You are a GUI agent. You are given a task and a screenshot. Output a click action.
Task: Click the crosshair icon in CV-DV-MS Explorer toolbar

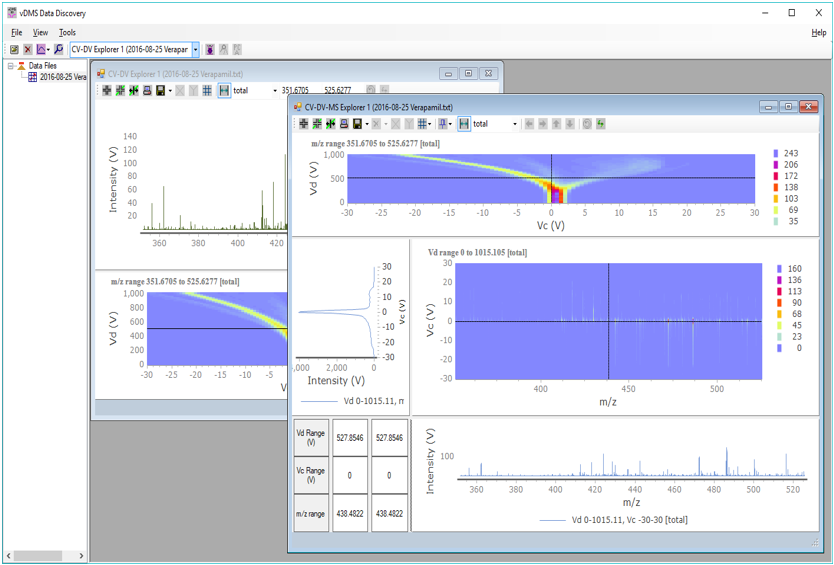[x=304, y=123]
